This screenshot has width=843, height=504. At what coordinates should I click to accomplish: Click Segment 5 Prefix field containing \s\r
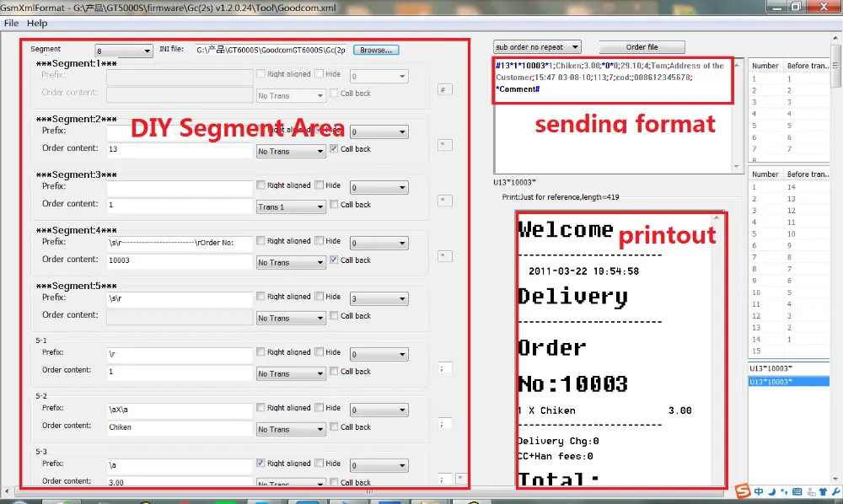pos(180,298)
